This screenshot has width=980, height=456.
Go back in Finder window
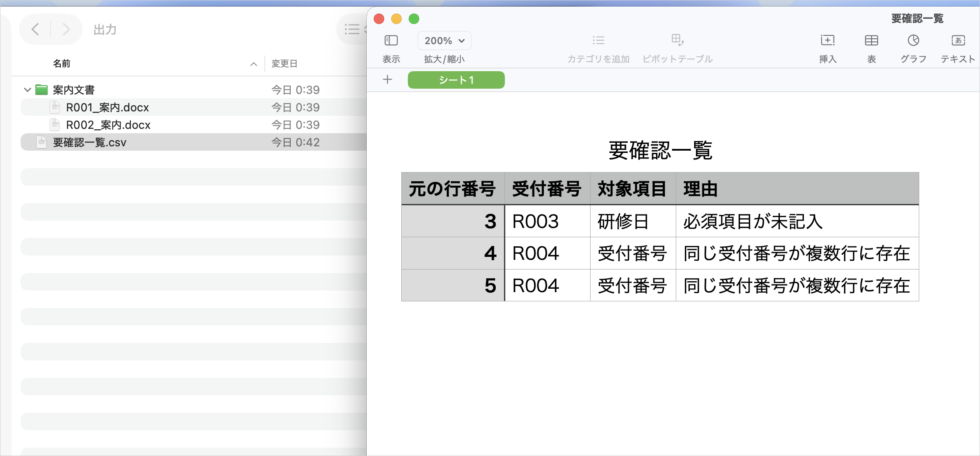click(36, 29)
